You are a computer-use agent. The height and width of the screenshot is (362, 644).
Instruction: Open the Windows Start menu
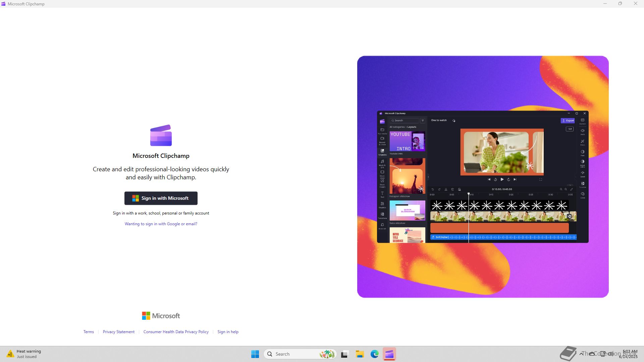(x=255, y=354)
